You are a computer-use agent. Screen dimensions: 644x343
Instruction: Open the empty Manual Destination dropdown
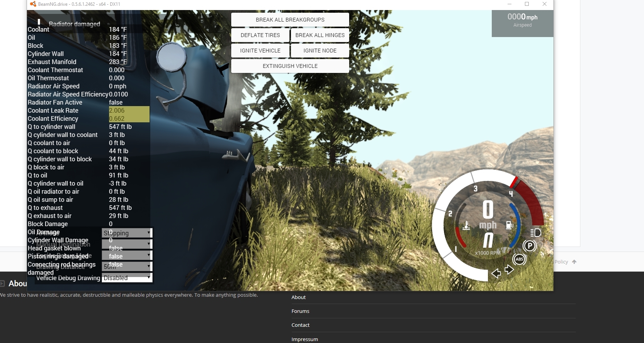point(127,244)
